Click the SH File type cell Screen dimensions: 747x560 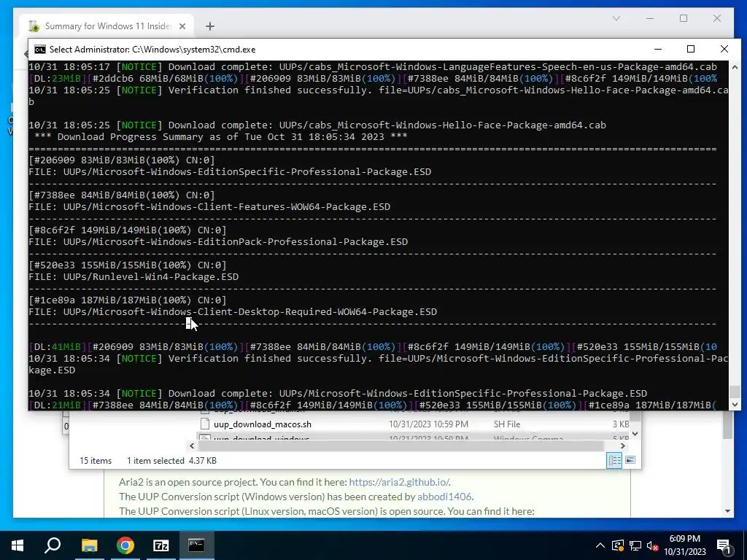pos(507,424)
